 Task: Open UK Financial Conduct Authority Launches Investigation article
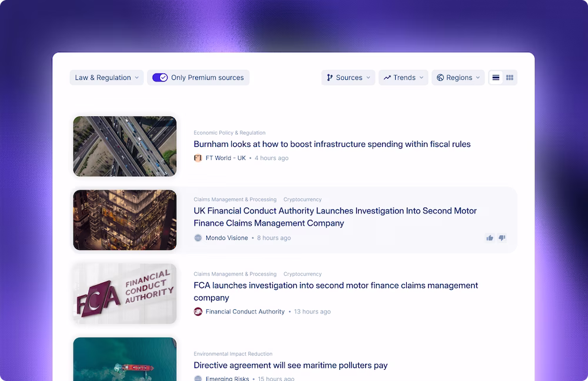[335, 217]
